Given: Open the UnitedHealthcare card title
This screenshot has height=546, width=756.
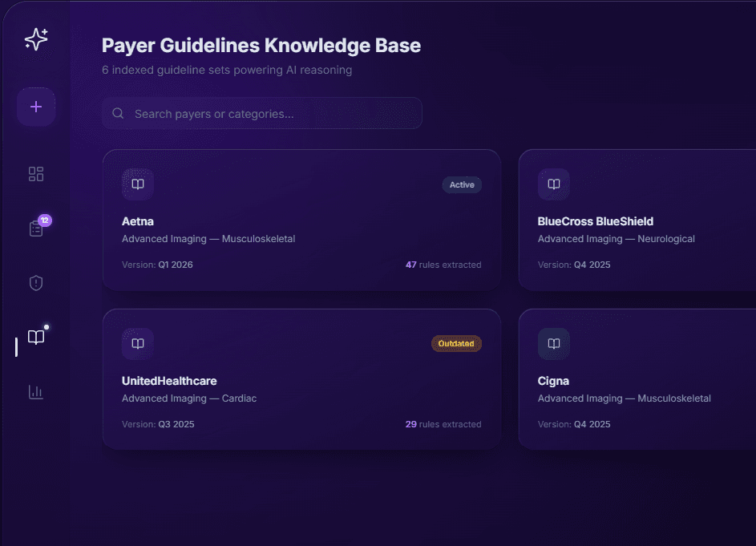Looking at the screenshot, I should [x=169, y=381].
